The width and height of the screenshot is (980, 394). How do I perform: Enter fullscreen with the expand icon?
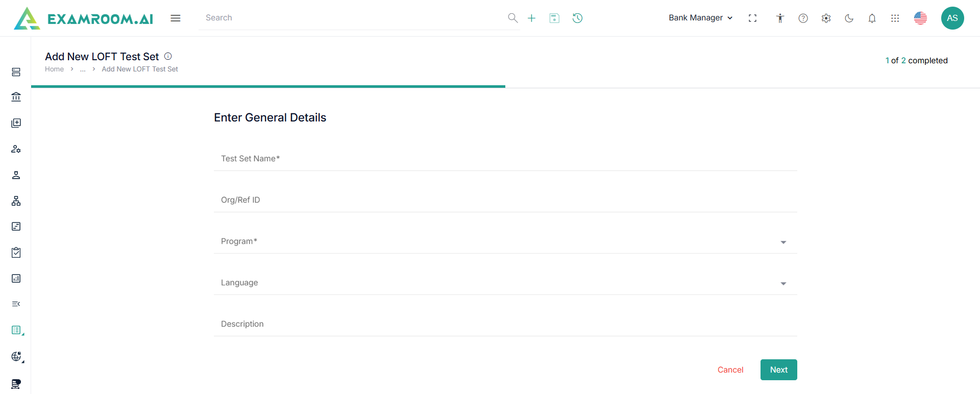752,18
